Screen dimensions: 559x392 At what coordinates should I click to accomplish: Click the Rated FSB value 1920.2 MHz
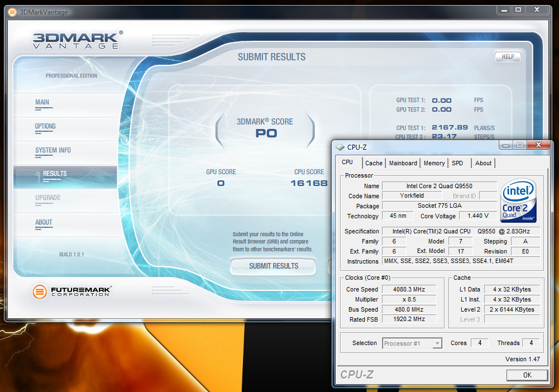(409, 319)
